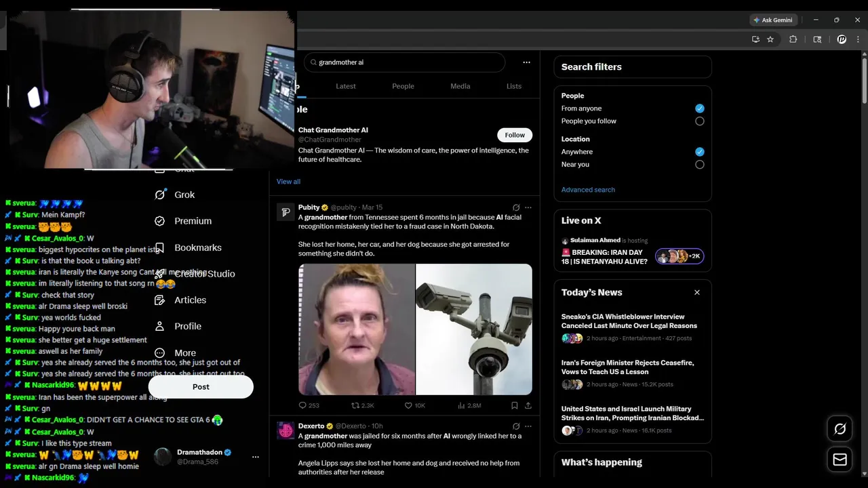Open the Chrome three-dot menu

click(x=858, y=39)
